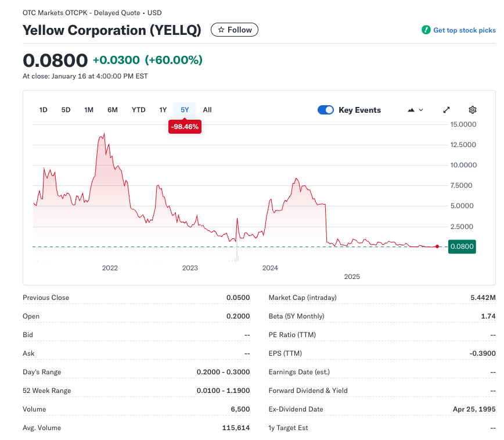Show All time chart range
Image resolution: width=504 pixels, height=440 pixels.
207,110
